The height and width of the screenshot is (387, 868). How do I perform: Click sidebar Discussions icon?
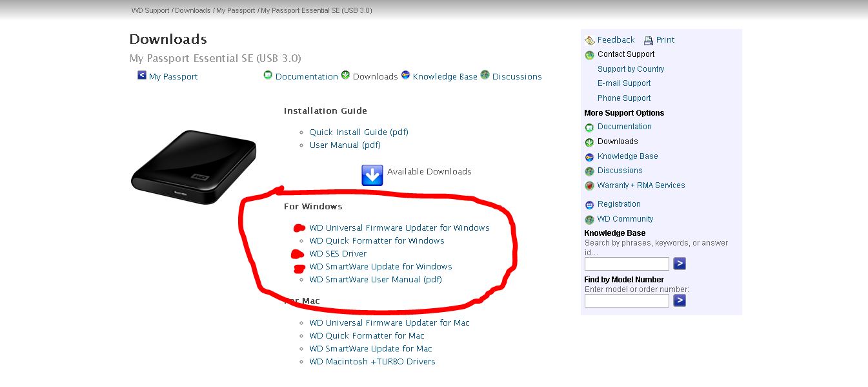tap(589, 171)
